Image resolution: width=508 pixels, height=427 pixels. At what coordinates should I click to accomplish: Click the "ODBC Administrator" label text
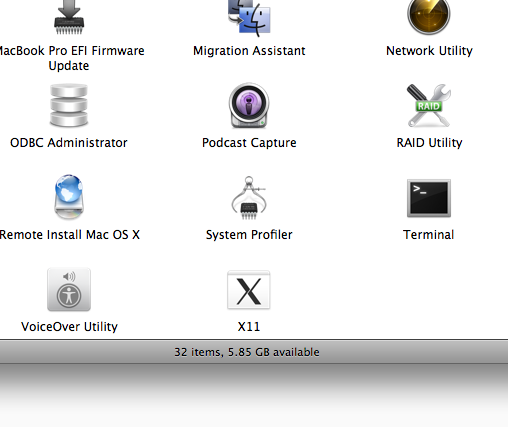click(69, 143)
